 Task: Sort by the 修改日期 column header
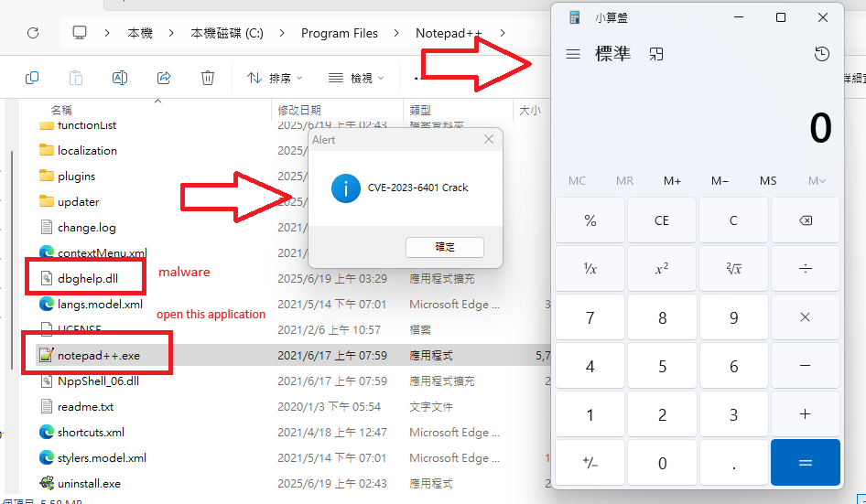coord(299,110)
